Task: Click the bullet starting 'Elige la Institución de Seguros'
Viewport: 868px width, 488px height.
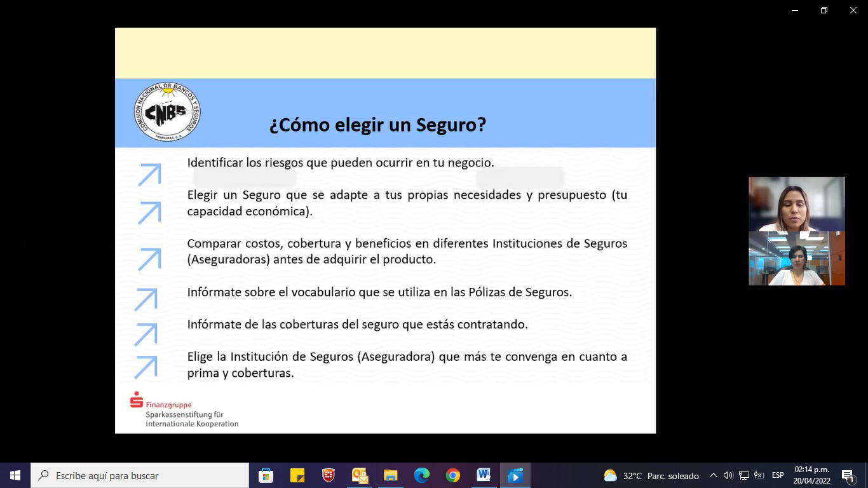Action: (x=407, y=365)
